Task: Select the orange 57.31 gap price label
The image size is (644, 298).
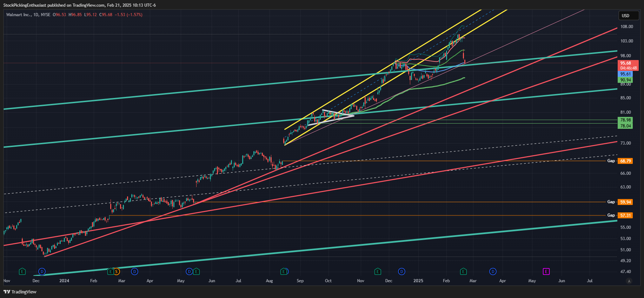Action: pos(625,216)
